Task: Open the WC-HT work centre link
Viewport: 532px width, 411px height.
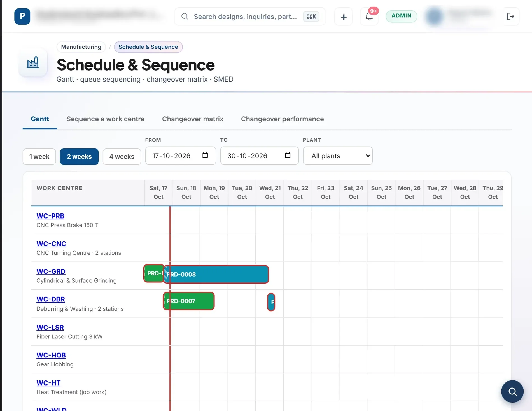Action: click(48, 383)
